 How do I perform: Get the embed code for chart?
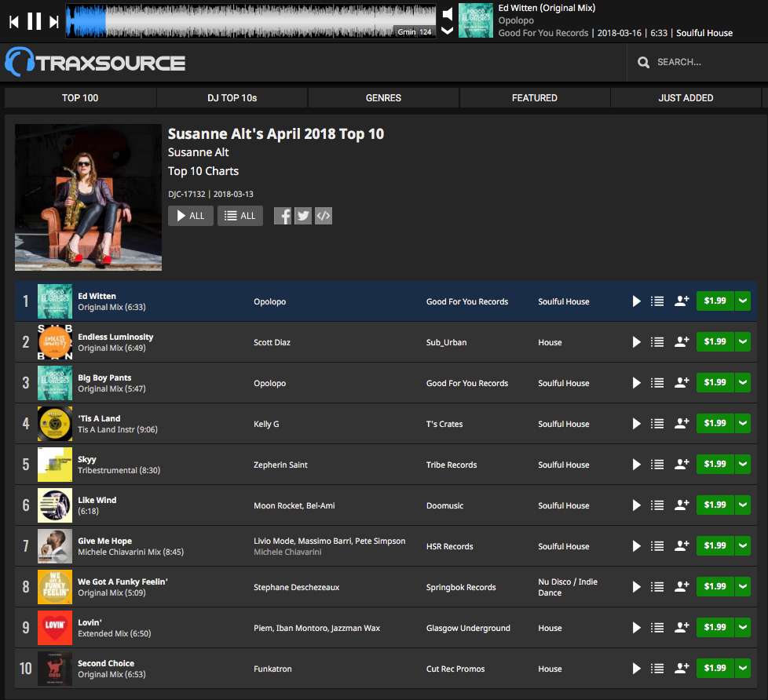coord(324,216)
